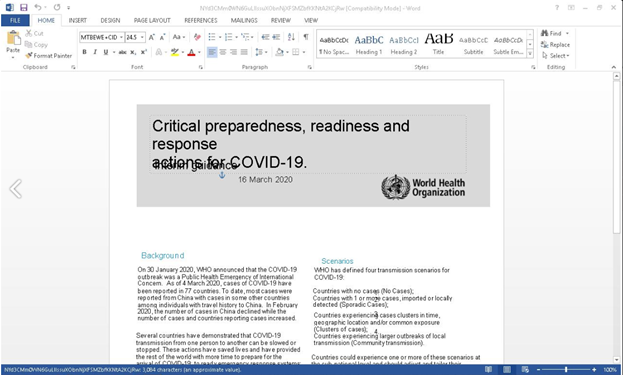Apply the Heading 1 style

coord(369,44)
